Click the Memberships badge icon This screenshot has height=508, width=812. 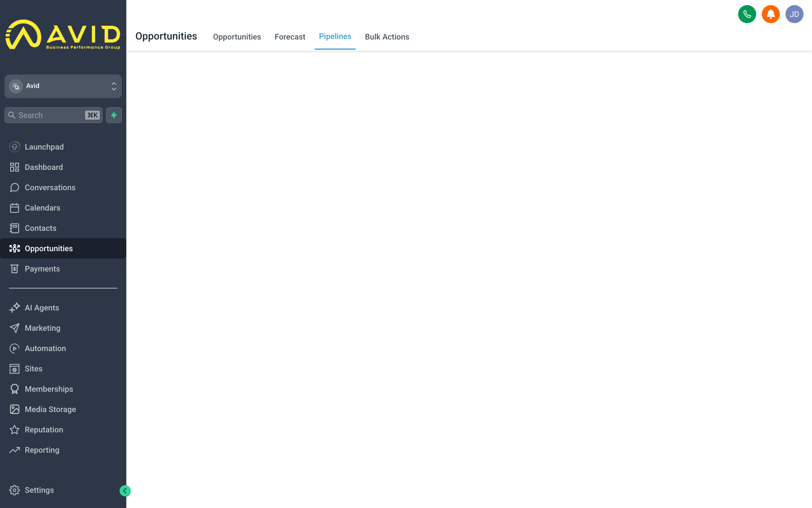tap(14, 389)
